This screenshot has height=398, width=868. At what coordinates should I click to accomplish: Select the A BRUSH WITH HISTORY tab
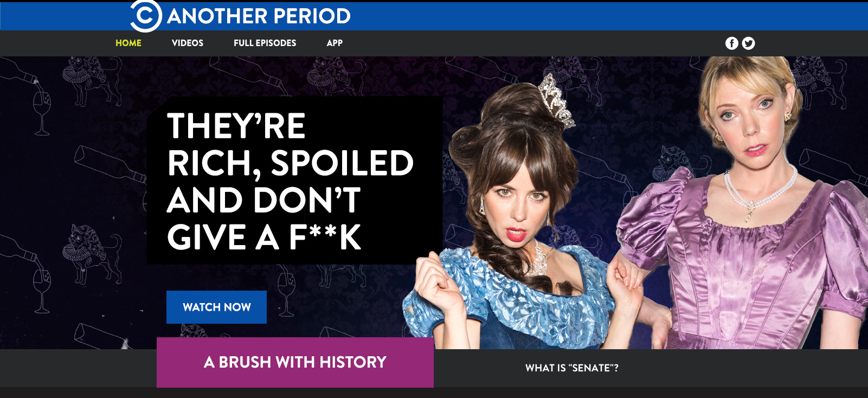point(295,362)
